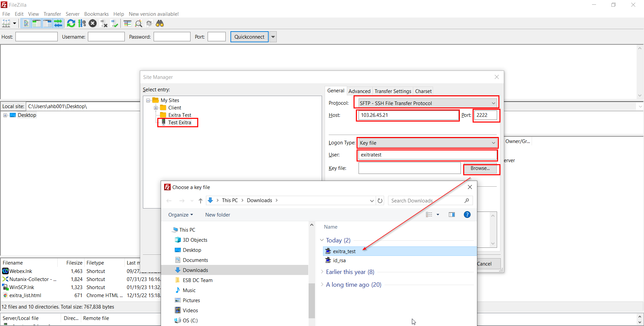Go up one folder level
This screenshot has height=326, width=644.
pos(201,201)
